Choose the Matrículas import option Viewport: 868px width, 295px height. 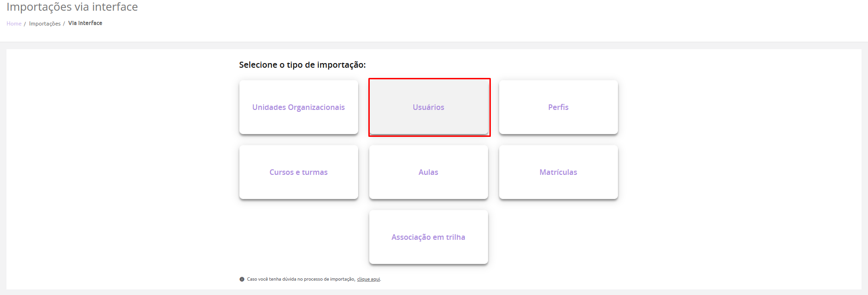pyautogui.click(x=558, y=172)
